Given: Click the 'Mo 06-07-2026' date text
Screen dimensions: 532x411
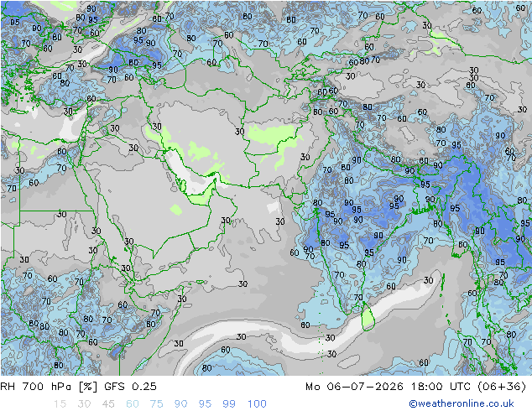Looking at the screenshot, I should pyautogui.click(x=354, y=387).
